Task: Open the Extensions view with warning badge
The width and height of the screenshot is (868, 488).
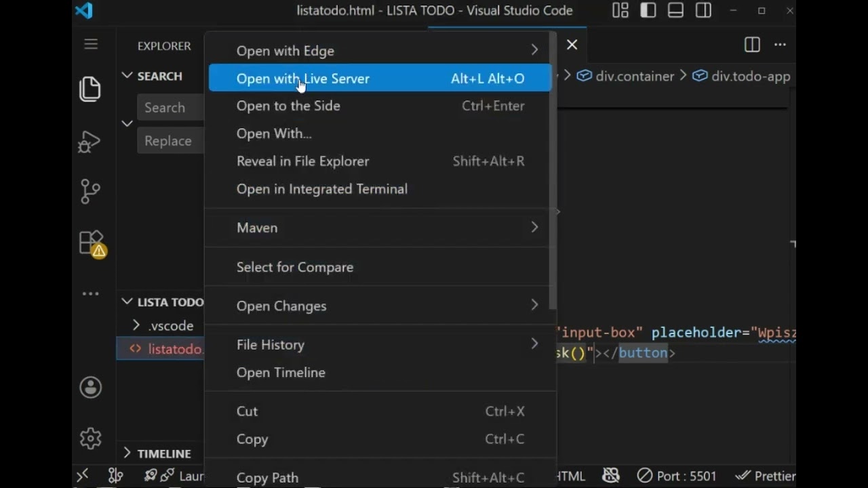Action: click(x=92, y=243)
